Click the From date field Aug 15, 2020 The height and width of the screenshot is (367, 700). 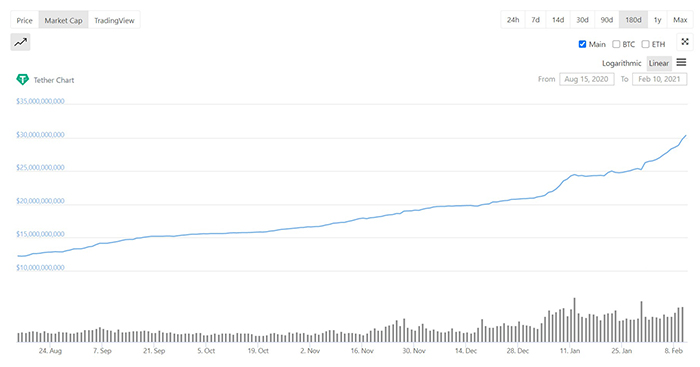[587, 79]
